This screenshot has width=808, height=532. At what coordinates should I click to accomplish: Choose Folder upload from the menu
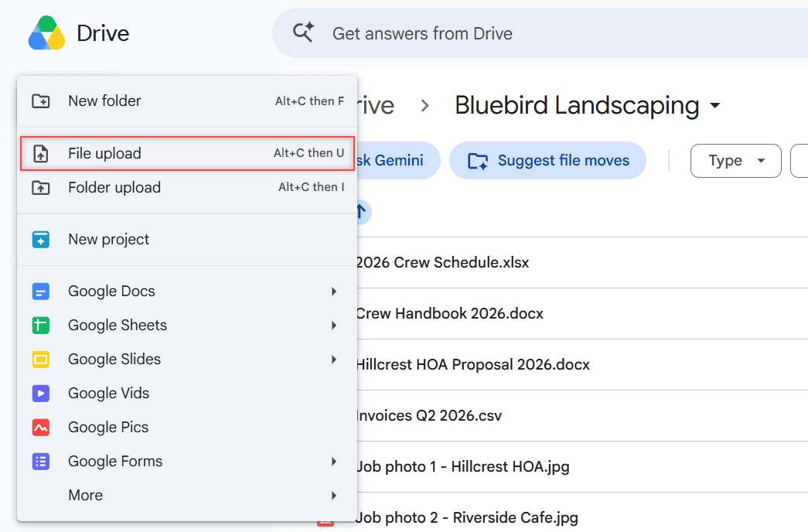click(187, 188)
